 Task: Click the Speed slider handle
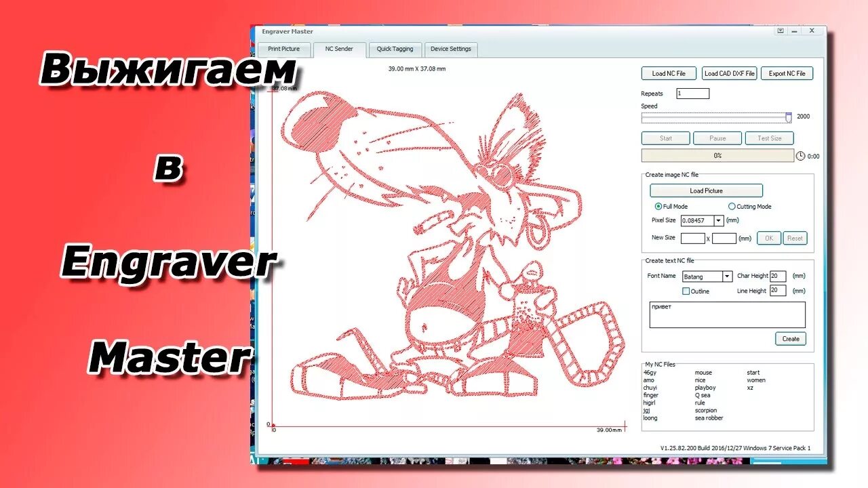[x=789, y=117]
